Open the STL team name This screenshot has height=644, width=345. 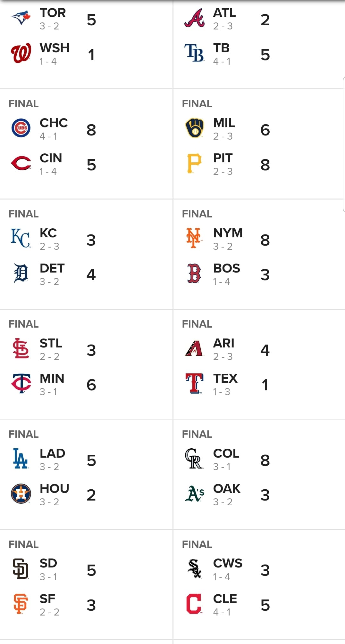point(51,343)
